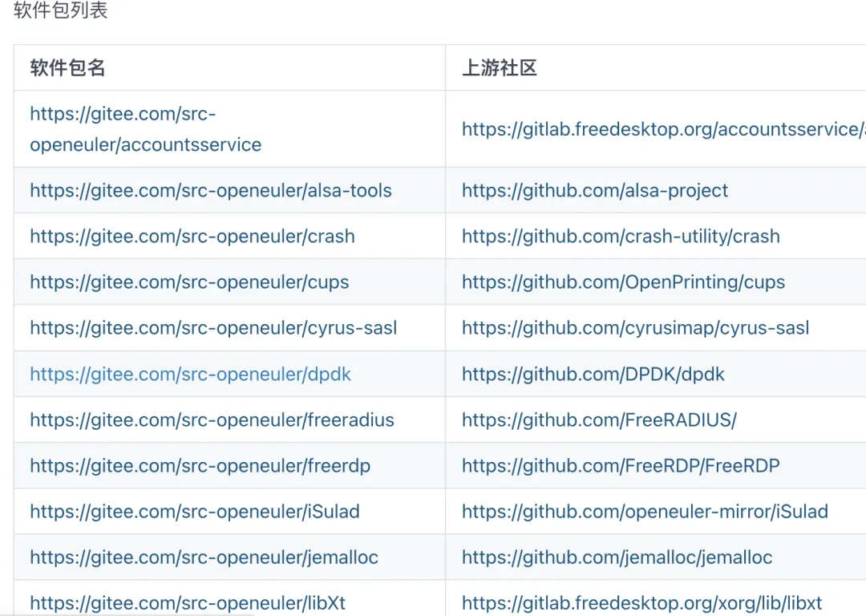Open the gitee libXt package link

[188, 603]
